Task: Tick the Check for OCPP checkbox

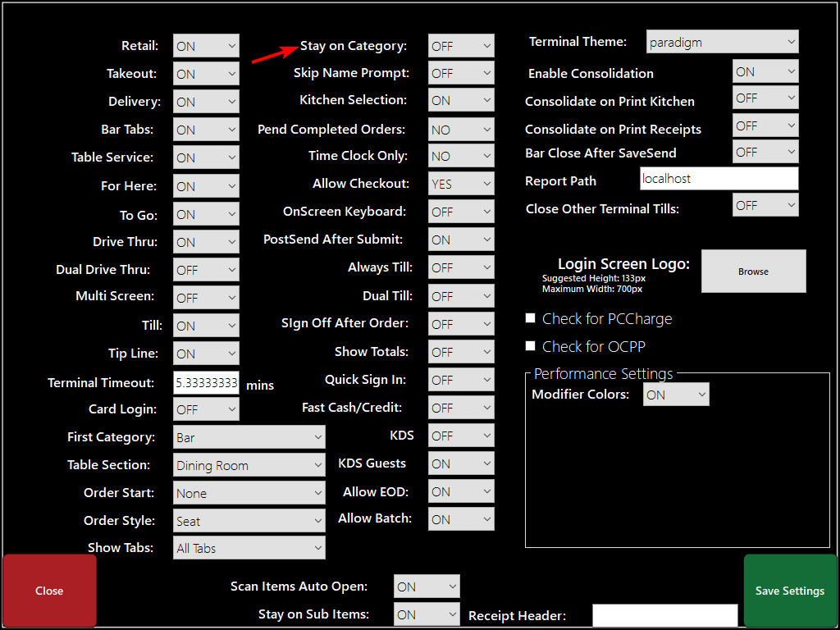Action: coord(531,346)
